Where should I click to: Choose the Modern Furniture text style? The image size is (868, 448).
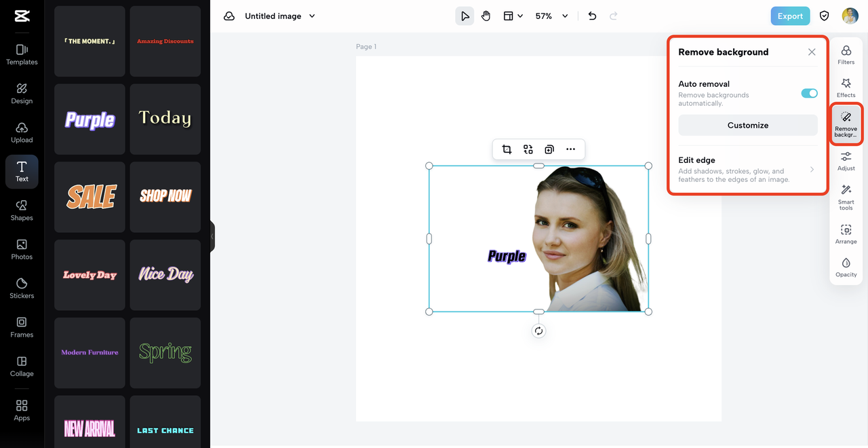tap(90, 353)
